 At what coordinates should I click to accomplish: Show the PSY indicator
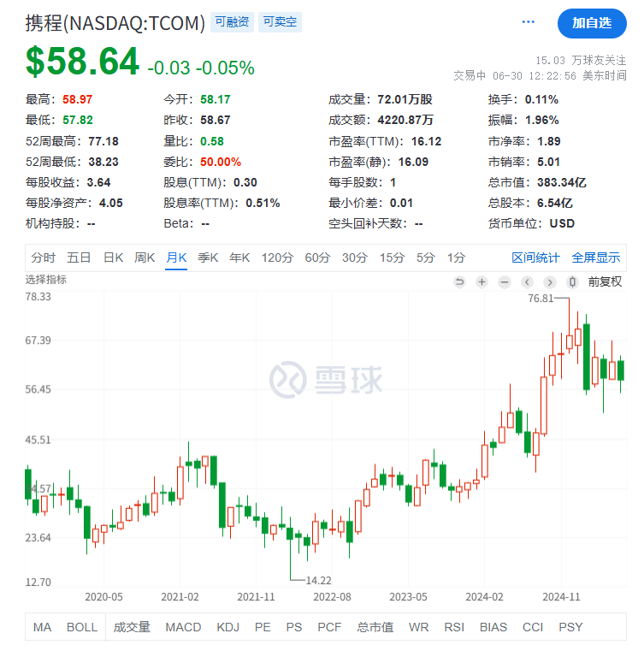tap(570, 627)
